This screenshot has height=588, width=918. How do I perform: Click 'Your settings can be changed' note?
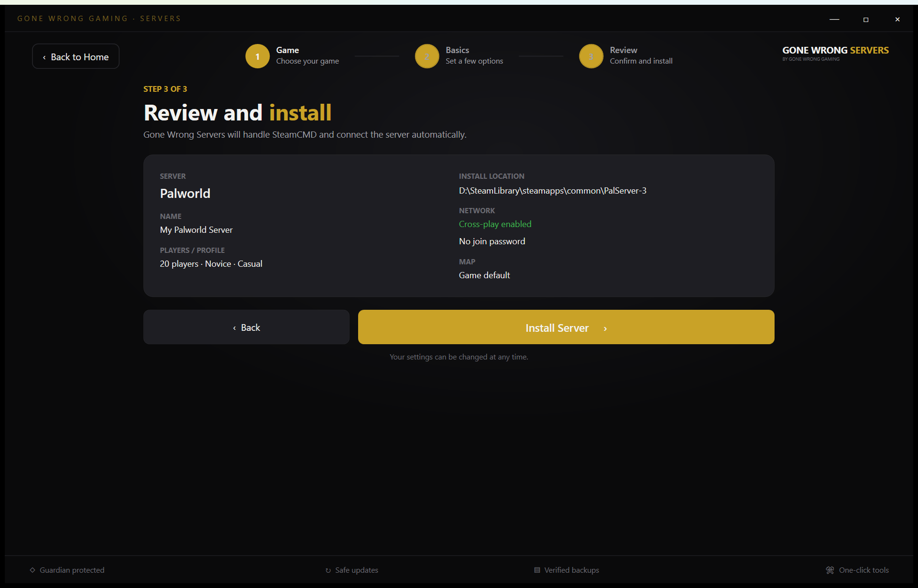(459, 357)
